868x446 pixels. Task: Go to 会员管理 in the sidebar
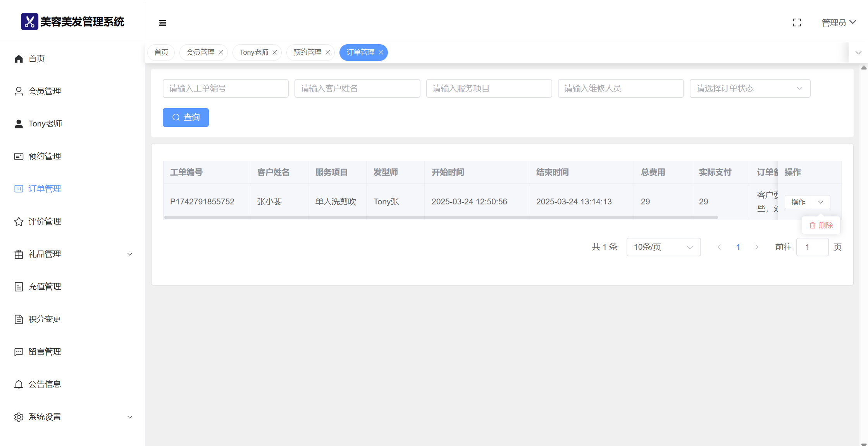(45, 91)
